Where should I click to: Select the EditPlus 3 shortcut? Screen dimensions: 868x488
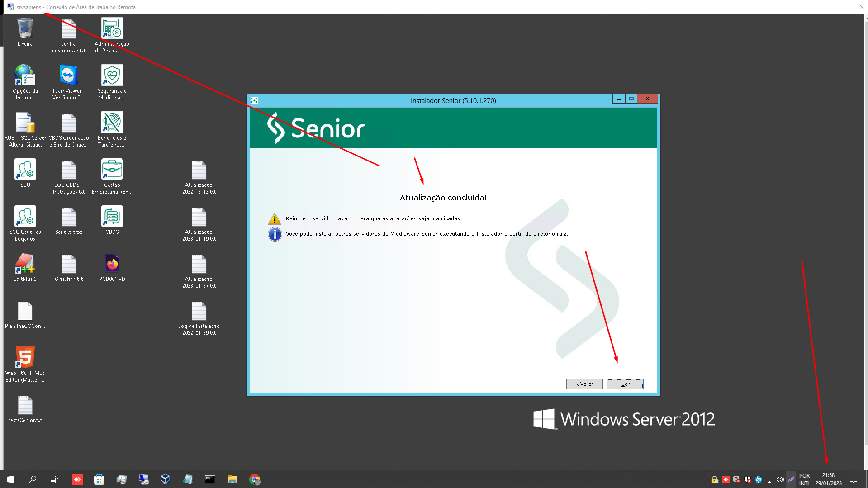(25, 268)
